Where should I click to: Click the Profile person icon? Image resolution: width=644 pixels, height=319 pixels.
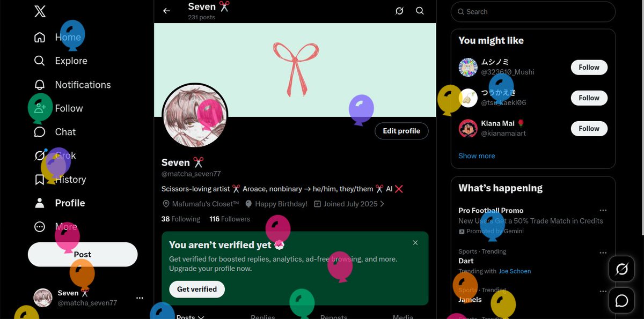coord(40,203)
